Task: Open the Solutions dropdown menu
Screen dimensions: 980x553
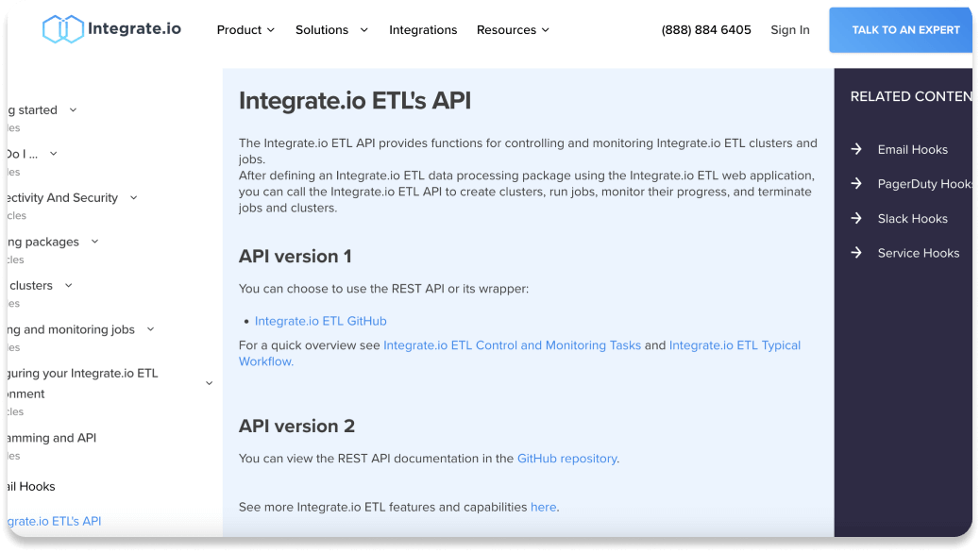Action: tap(331, 30)
